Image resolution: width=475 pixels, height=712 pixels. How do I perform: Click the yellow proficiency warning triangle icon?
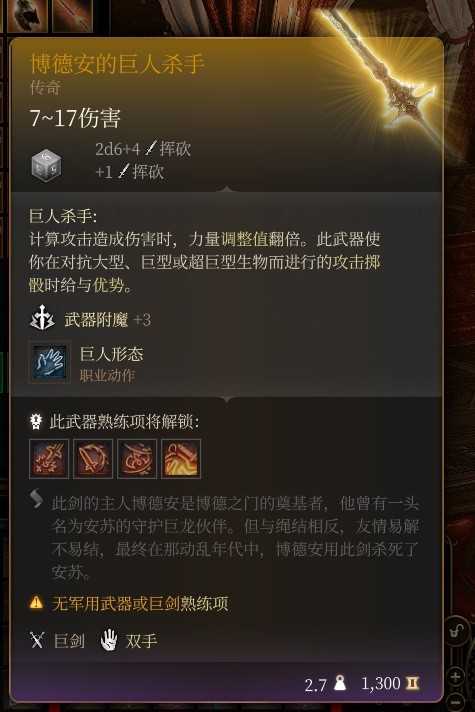tap(36, 603)
